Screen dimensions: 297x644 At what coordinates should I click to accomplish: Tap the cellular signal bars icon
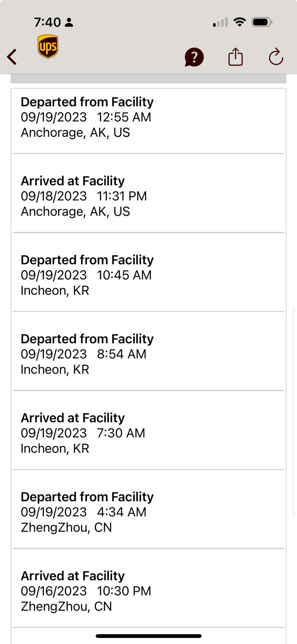coord(220,22)
